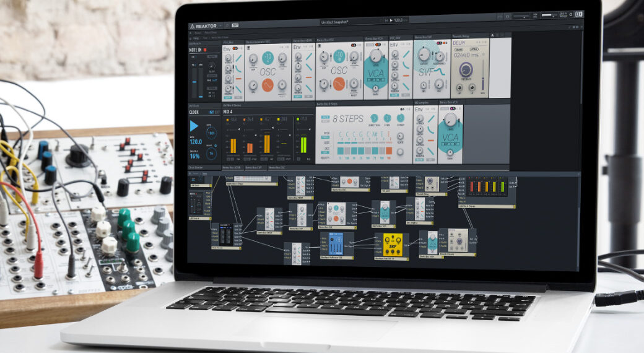Click the first orange channel meter in MIX 4
Viewport: 644px width, 353px height.
click(x=233, y=146)
